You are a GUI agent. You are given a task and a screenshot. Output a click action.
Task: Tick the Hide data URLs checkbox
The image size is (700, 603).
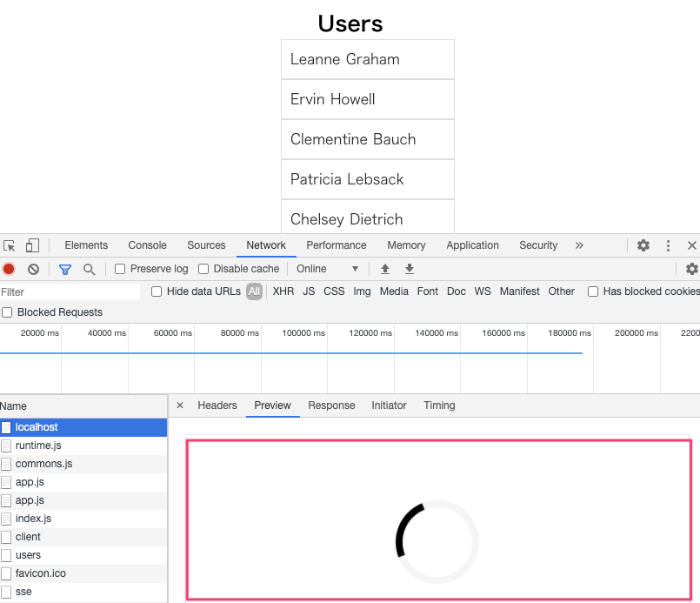pyautogui.click(x=157, y=291)
